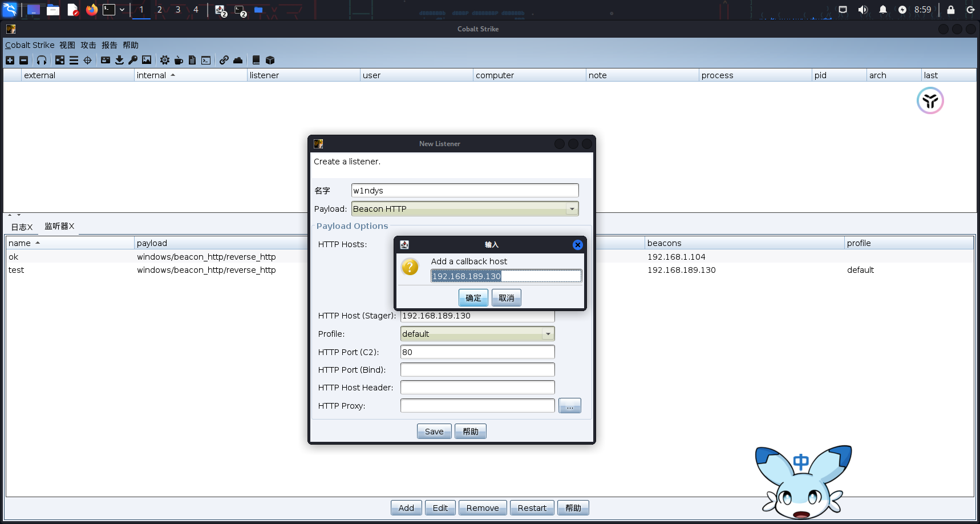Click the HTTP Port (C2) field
Image resolution: width=980 pixels, height=524 pixels.
477,352
